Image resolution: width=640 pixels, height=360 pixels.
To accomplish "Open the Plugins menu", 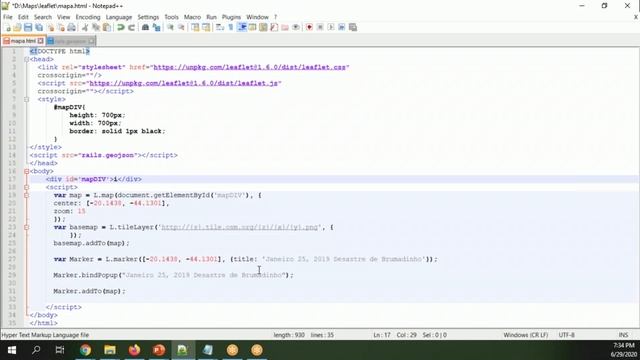I will pos(231,17).
